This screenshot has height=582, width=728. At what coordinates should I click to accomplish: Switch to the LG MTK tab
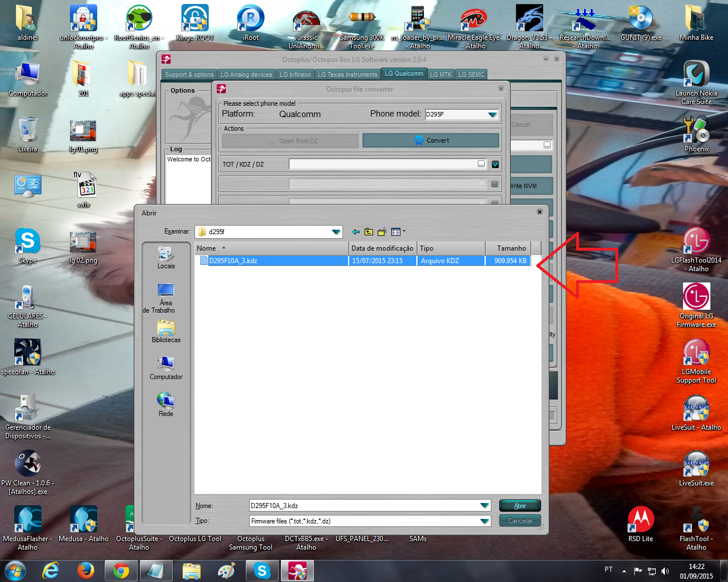coord(441,74)
